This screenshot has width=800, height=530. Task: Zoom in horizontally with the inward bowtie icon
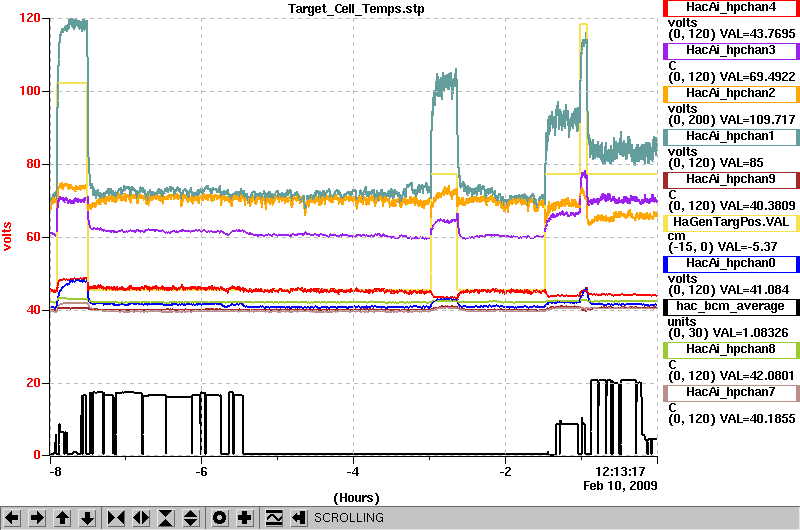click(x=116, y=518)
